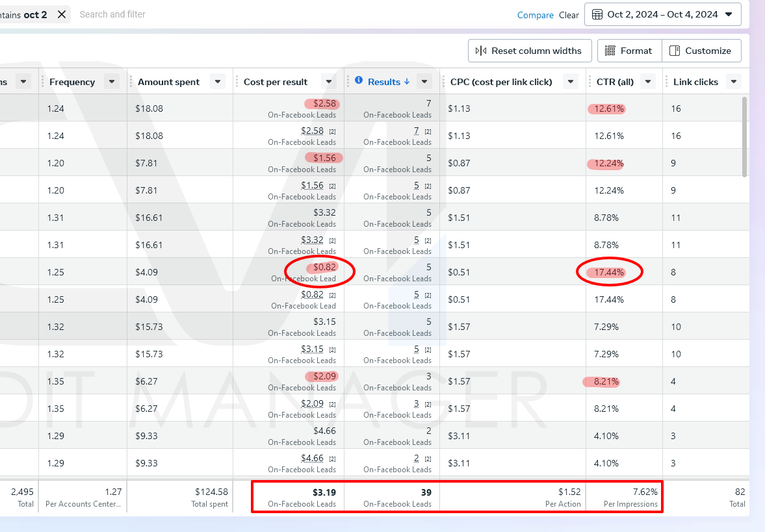Click the Reset column widths icon

(481, 51)
